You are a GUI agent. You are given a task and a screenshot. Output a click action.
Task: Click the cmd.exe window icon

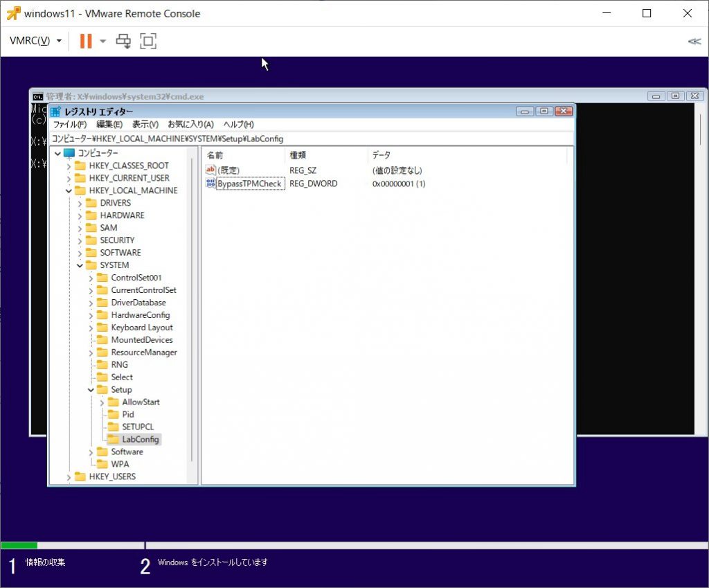38,96
